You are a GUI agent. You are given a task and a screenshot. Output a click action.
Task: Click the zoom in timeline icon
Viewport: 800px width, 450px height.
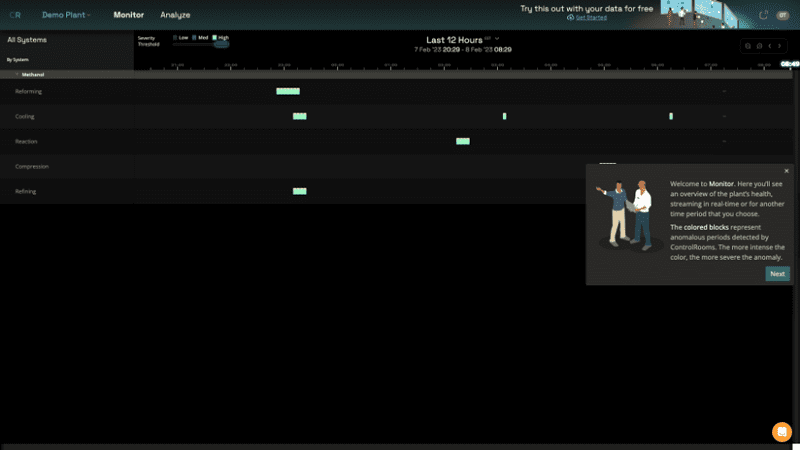[760, 46]
